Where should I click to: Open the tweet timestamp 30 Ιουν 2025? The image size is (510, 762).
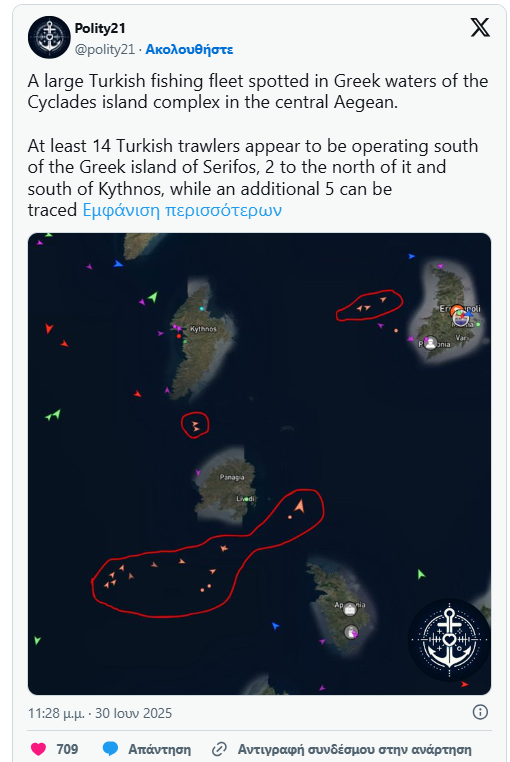(x=100, y=713)
